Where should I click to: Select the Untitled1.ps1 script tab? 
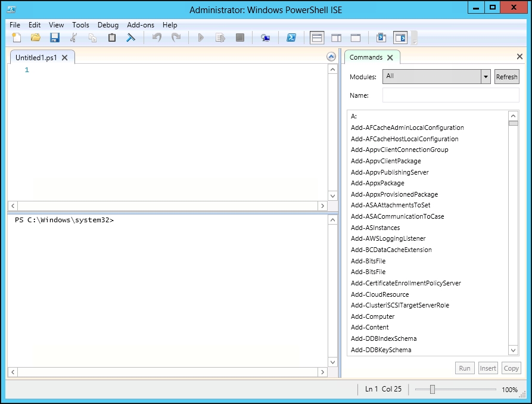click(x=36, y=58)
